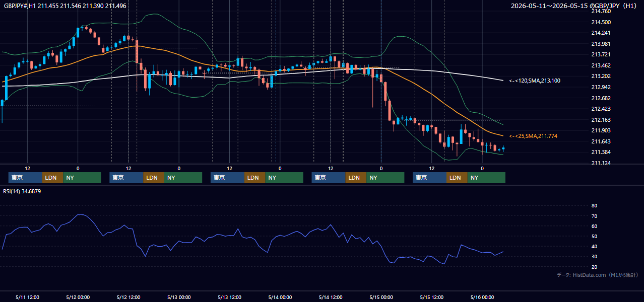644x302 pixels.
Task: Click the RSI 20 level label
Action: 594,267
